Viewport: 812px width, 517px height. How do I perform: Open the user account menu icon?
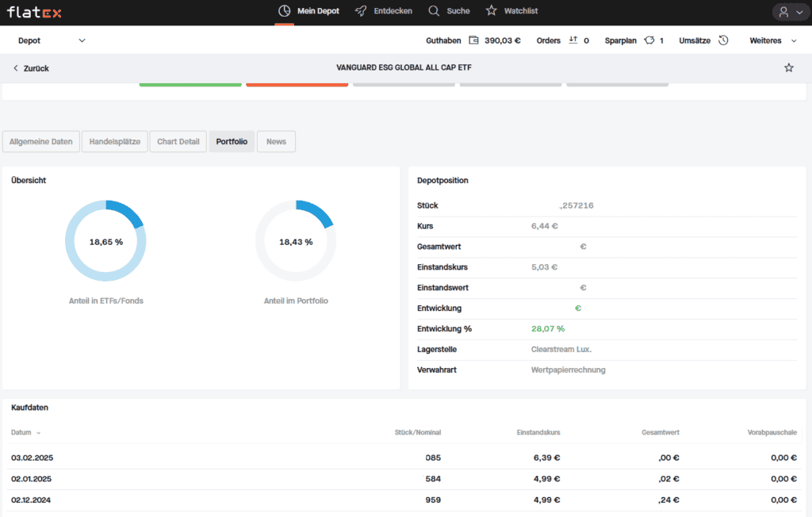[783, 12]
